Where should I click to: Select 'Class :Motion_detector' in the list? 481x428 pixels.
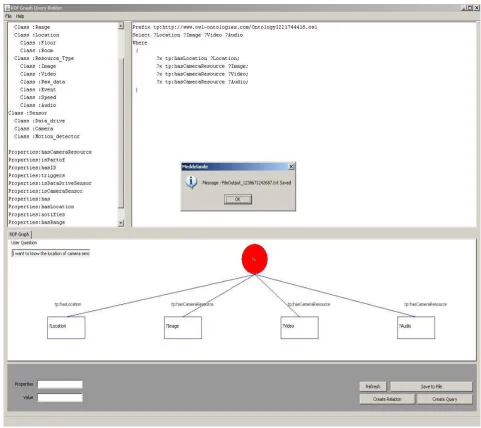point(47,136)
